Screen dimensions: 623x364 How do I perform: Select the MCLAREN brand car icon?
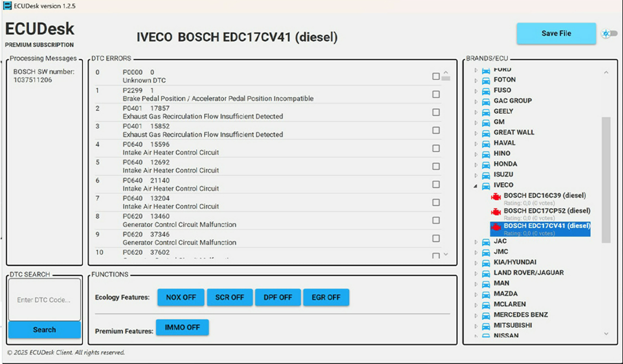(x=486, y=305)
